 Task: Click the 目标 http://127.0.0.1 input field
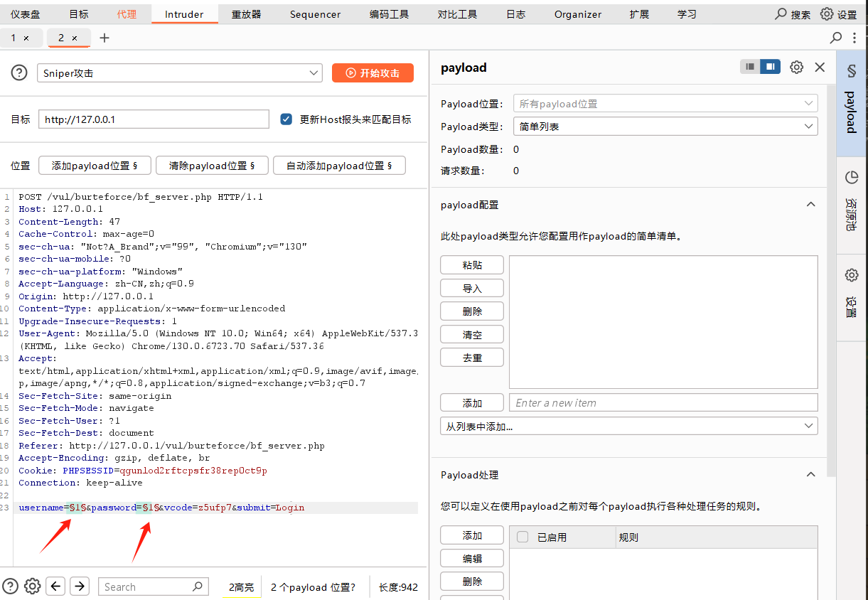(154, 119)
